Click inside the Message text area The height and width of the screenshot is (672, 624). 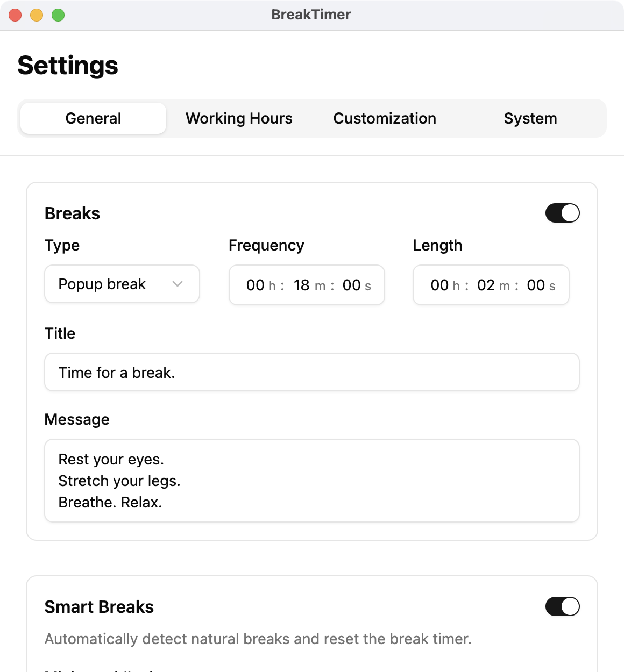[x=311, y=480]
